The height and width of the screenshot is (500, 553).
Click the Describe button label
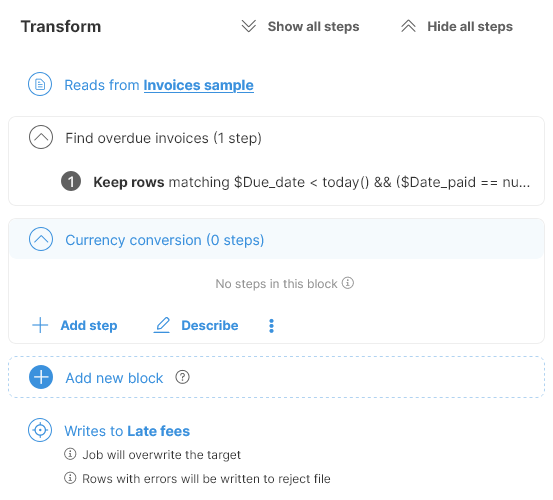pyautogui.click(x=210, y=325)
